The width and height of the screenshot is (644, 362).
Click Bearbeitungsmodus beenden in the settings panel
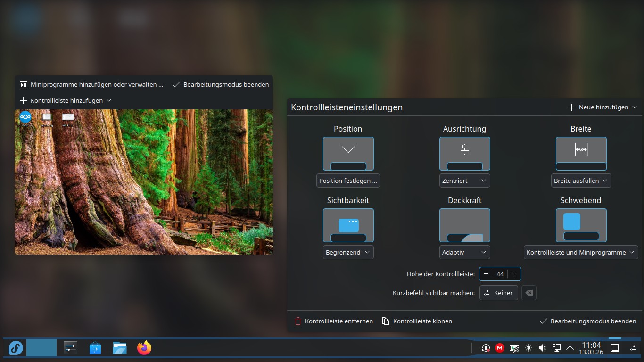pos(588,321)
